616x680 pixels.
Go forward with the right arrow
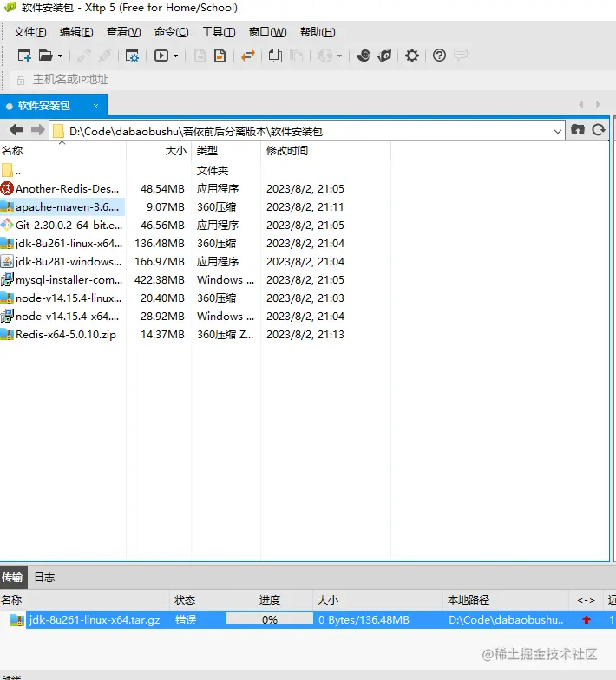point(38,130)
